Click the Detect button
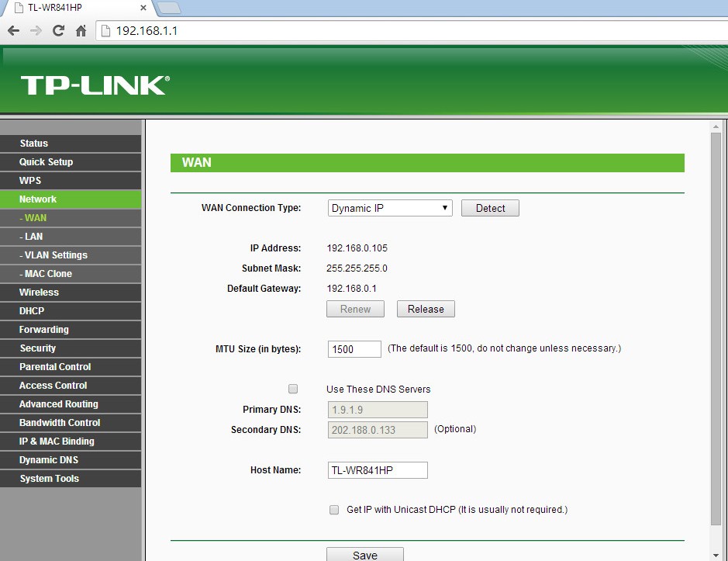The image size is (728, 561). click(490, 208)
